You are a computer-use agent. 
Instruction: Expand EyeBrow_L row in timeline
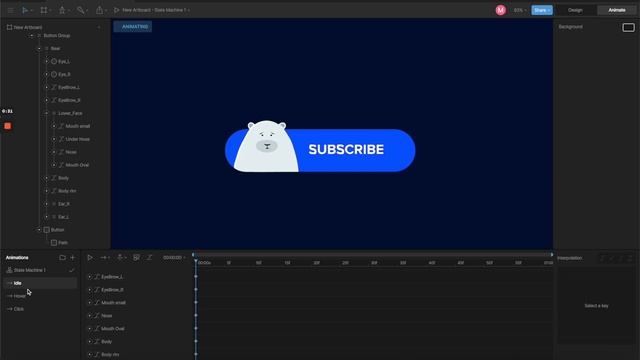click(x=90, y=277)
